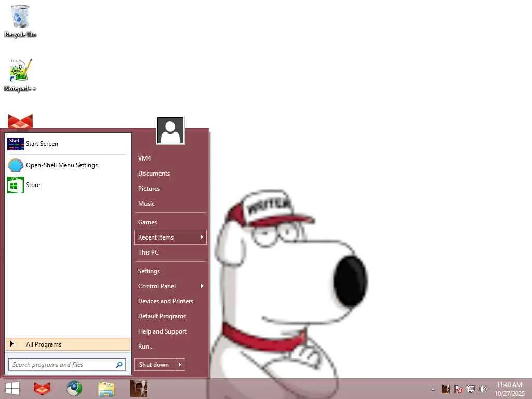Open Start Screen from the start menu
This screenshot has height=399, width=532.
[68, 144]
